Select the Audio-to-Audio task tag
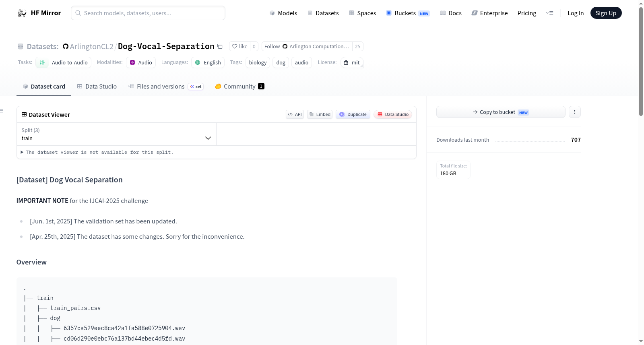The width and height of the screenshot is (644, 345). coord(64,62)
